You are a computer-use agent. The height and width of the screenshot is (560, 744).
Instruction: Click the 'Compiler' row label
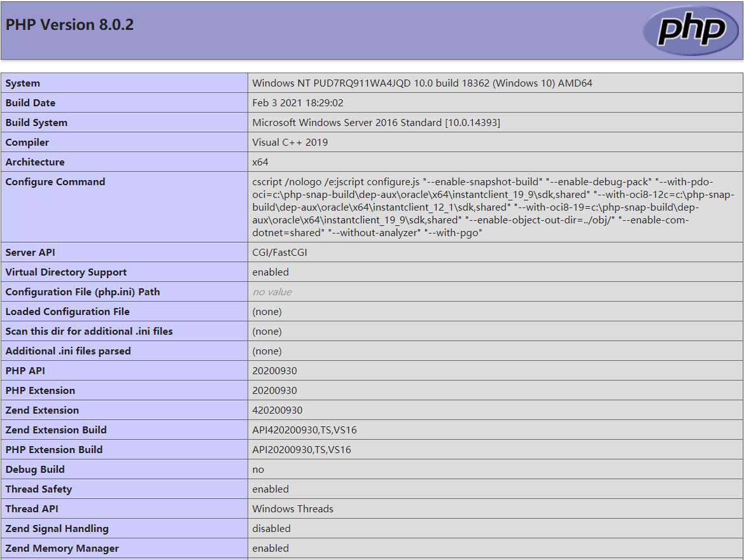[x=27, y=143]
